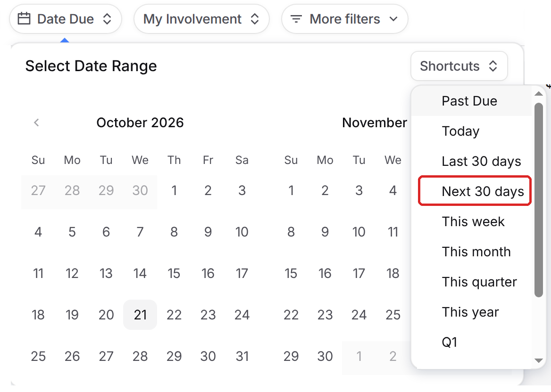This screenshot has width=551, height=392.
Task: Click the shortcuts list scrollbar thumb
Action: point(538,200)
